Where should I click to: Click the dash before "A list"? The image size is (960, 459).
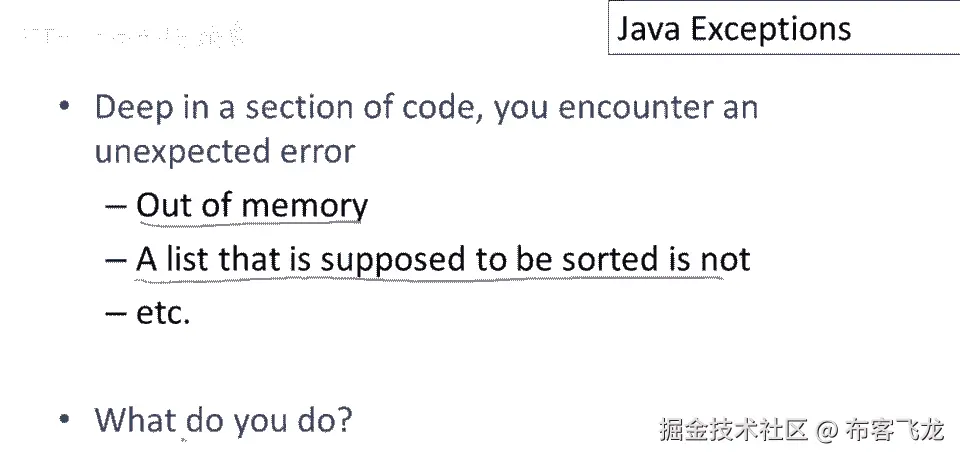(x=116, y=261)
